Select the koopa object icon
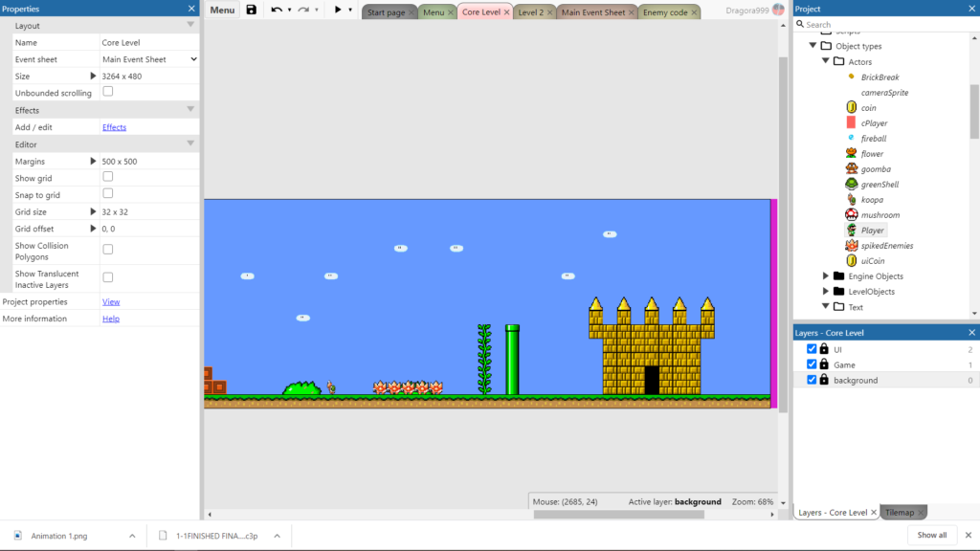The width and height of the screenshot is (980, 551). (x=851, y=199)
